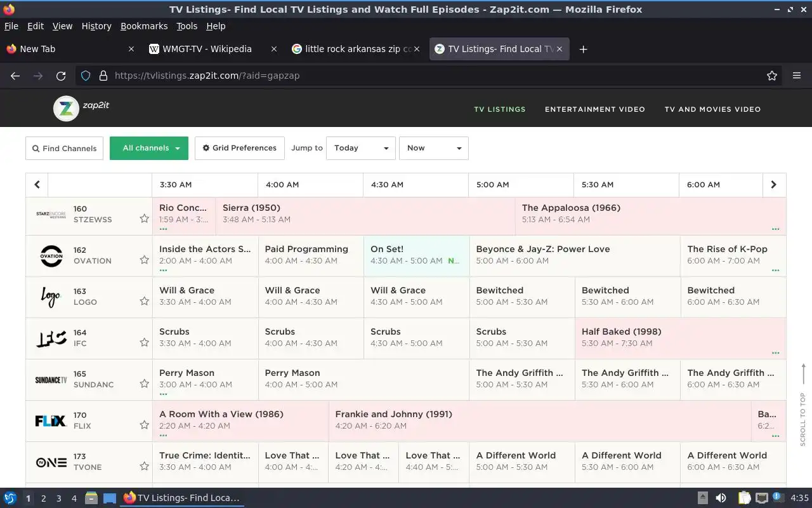Select the On Set! 4:30 AM program
The image size is (812, 508).
417,257
